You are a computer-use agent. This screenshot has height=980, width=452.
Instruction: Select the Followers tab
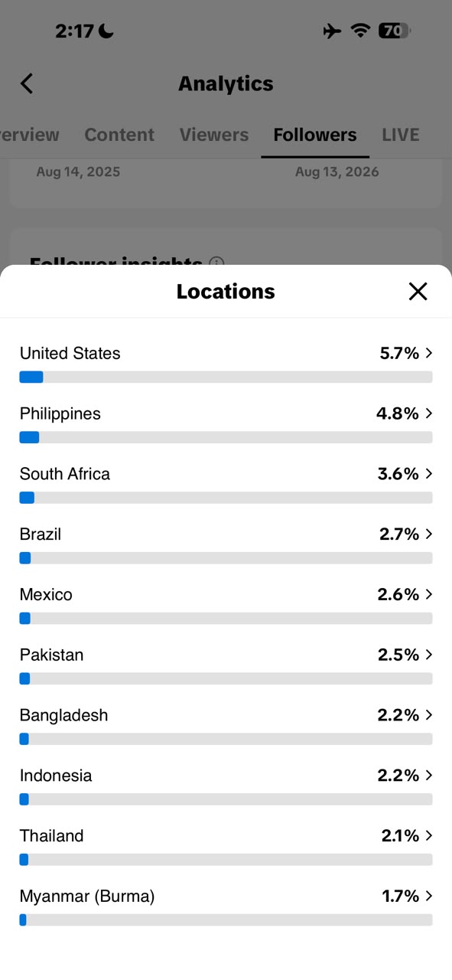pos(315,135)
